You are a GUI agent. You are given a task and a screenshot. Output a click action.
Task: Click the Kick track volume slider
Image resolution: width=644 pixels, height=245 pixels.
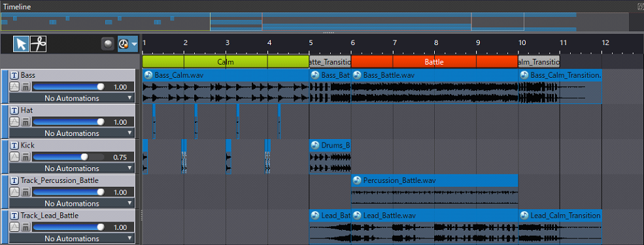pyautogui.click(x=68, y=157)
